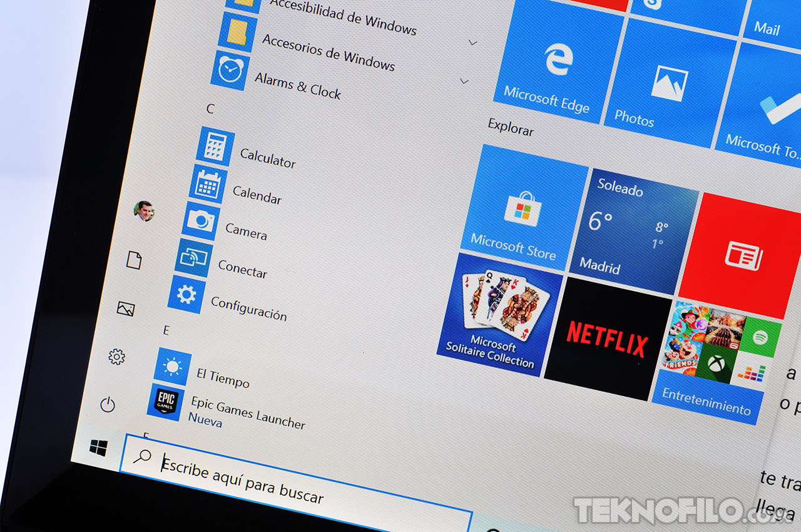Image resolution: width=801 pixels, height=532 pixels.
Task: Click the letter C section header
Action: tap(210, 109)
